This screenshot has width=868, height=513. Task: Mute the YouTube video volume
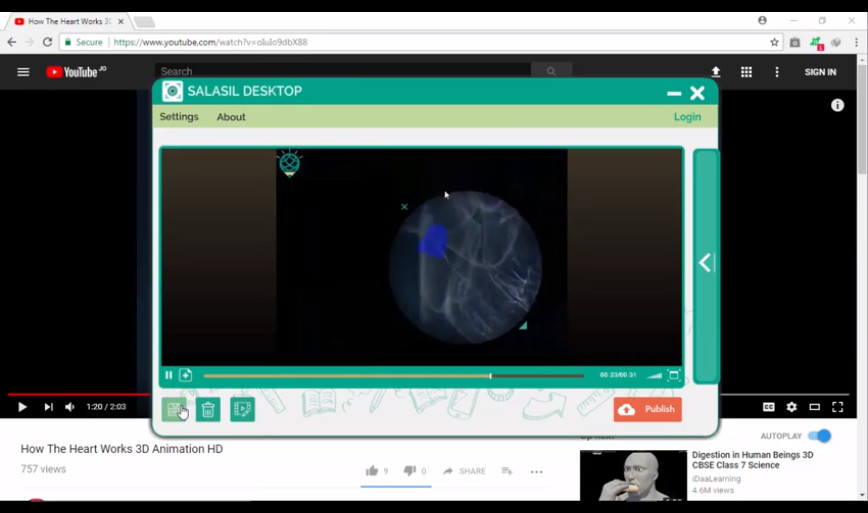pos(70,407)
